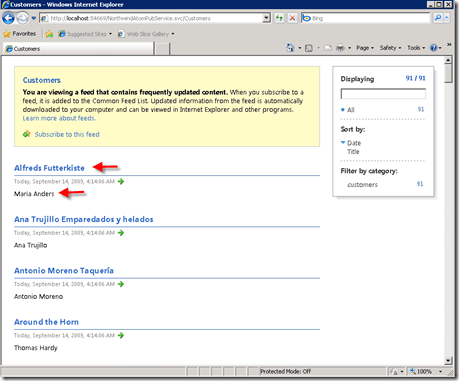This screenshot has width=459, height=381.
Task: Click the Add to Favorites Bar icon
Action: pos(49,34)
